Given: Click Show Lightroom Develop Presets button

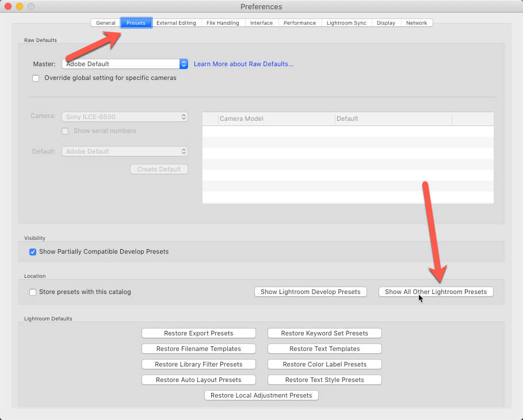Looking at the screenshot, I should point(310,292).
